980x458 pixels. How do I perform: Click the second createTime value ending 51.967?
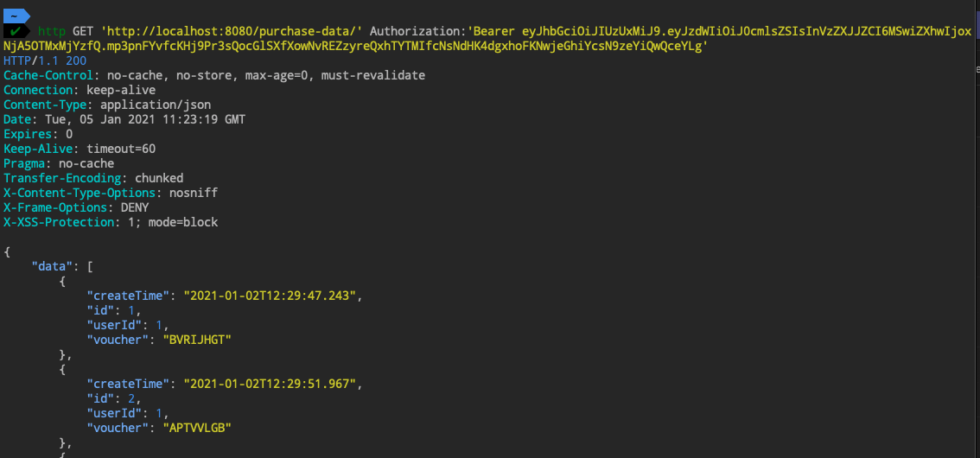270,385
